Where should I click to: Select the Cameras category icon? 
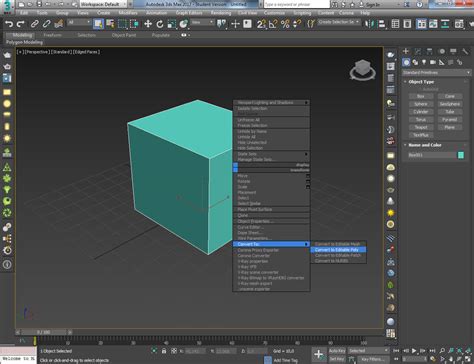(433, 62)
